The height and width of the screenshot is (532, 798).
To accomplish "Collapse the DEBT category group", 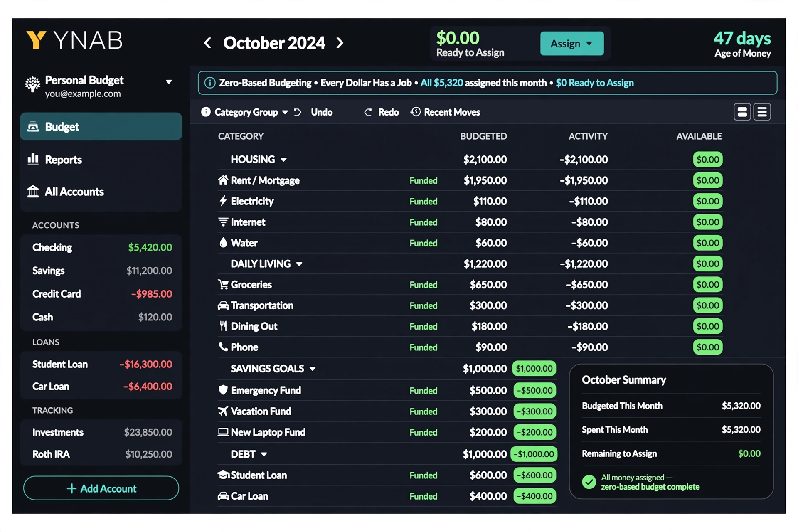I will (264, 454).
